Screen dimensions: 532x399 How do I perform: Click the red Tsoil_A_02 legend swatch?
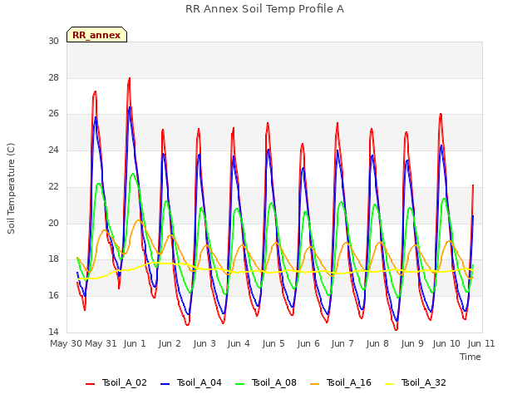(91, 384)
